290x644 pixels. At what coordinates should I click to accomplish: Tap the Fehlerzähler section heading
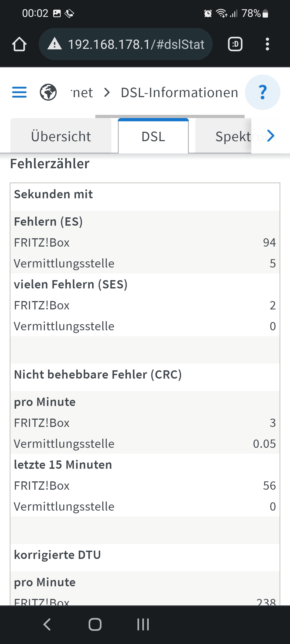pyautogui.click(x=50, y=164)
